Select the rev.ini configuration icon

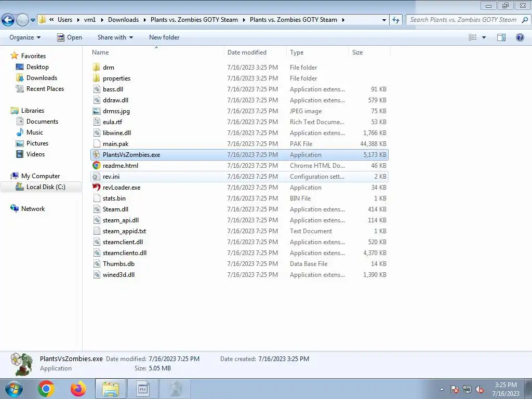(x=97, y=177)
